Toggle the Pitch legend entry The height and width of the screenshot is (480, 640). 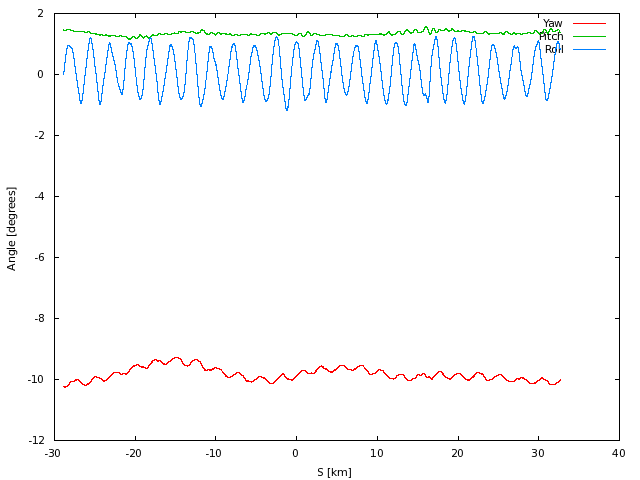coord(551,36)
